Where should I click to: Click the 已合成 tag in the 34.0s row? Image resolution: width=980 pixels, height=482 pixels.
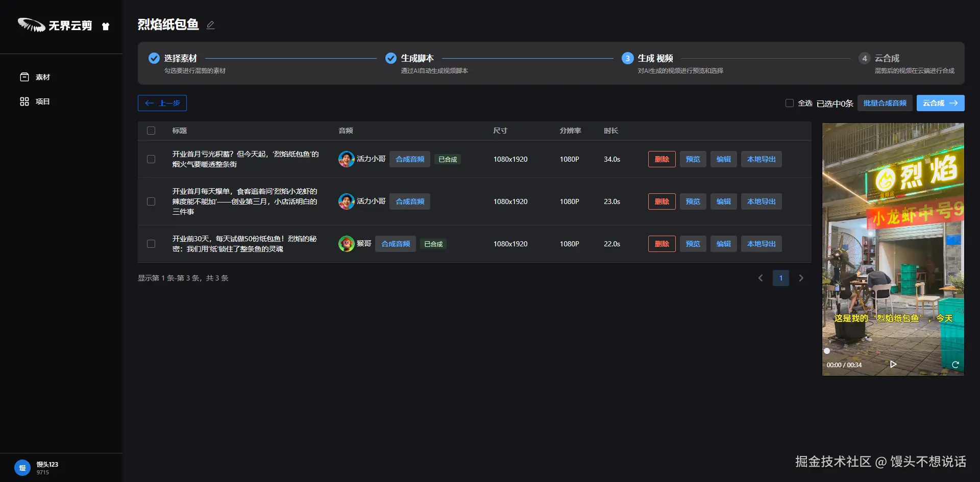448,159
